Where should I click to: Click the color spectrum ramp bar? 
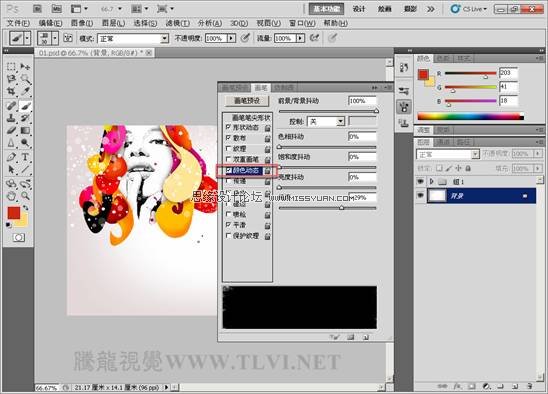click(471, 117)
